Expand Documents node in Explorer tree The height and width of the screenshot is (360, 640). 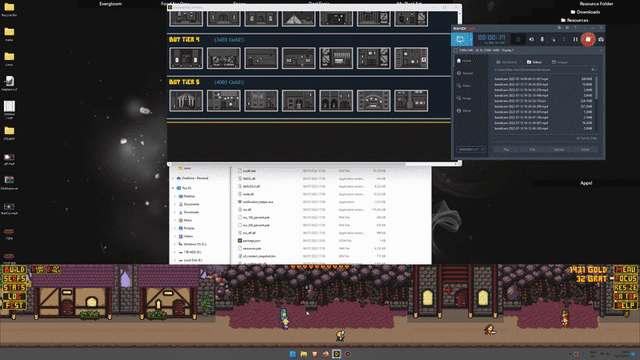tap(176, 204)
